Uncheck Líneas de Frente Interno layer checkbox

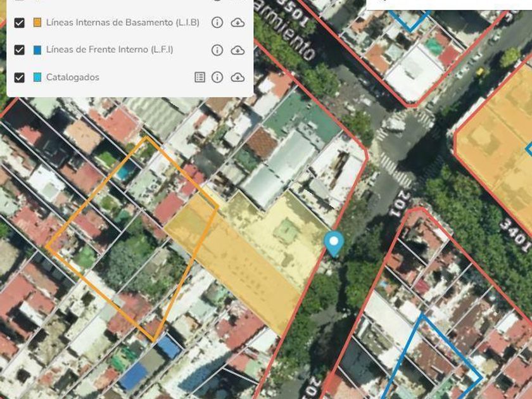20,50
